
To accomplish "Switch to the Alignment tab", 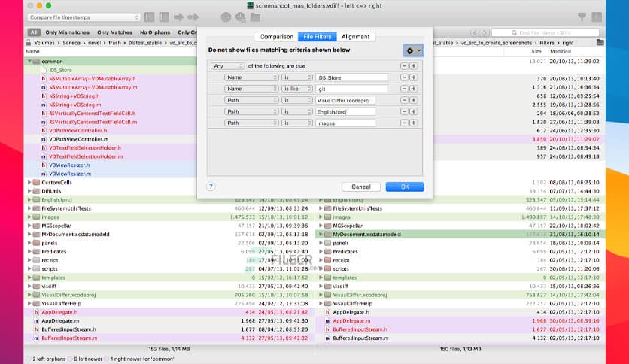I will pos(355,37).
